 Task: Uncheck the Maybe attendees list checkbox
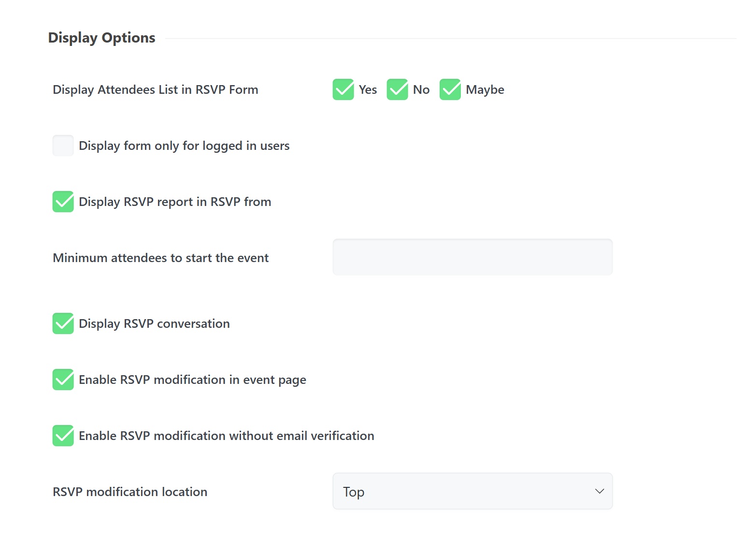click(450, 89)
